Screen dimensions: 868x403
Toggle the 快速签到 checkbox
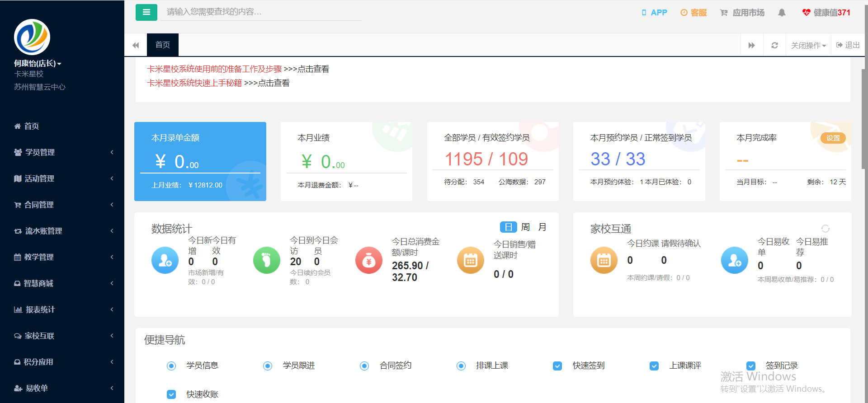point(557,366)
